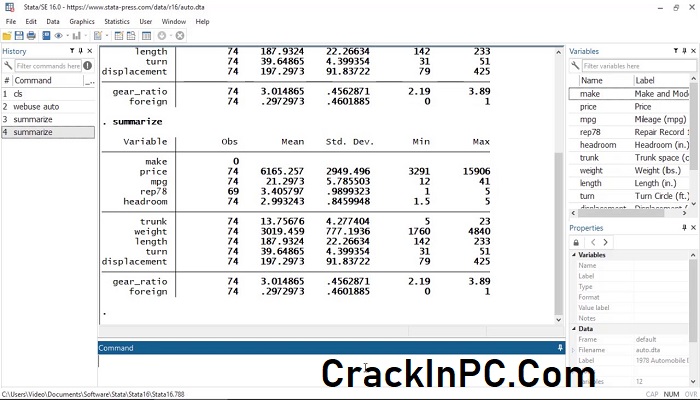Pin the Variables panel

pyautogui.click(x=684, y=51)
